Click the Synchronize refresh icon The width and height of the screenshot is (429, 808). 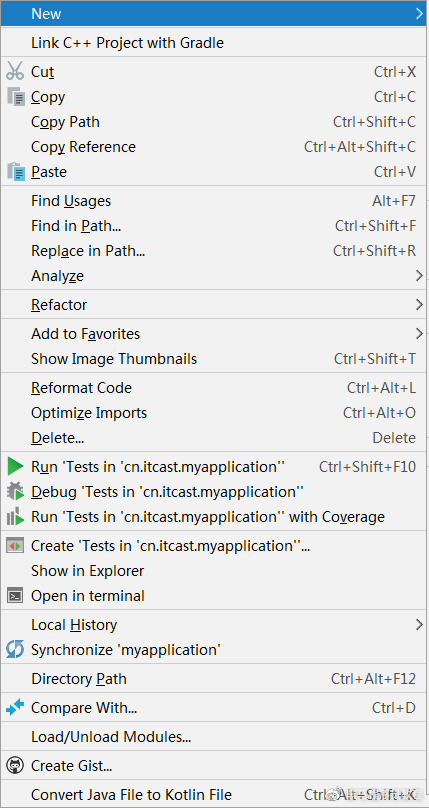pos(15,650)
